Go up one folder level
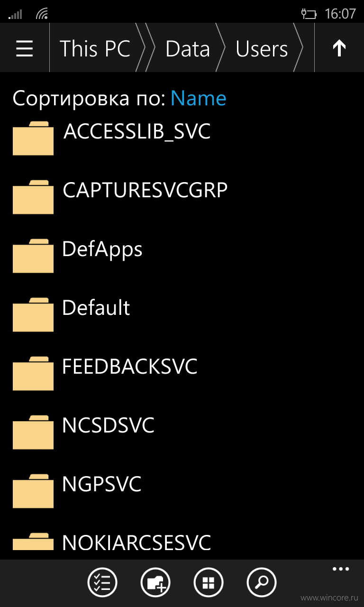Viewport: 364px width, 607px height. point(339,48)
